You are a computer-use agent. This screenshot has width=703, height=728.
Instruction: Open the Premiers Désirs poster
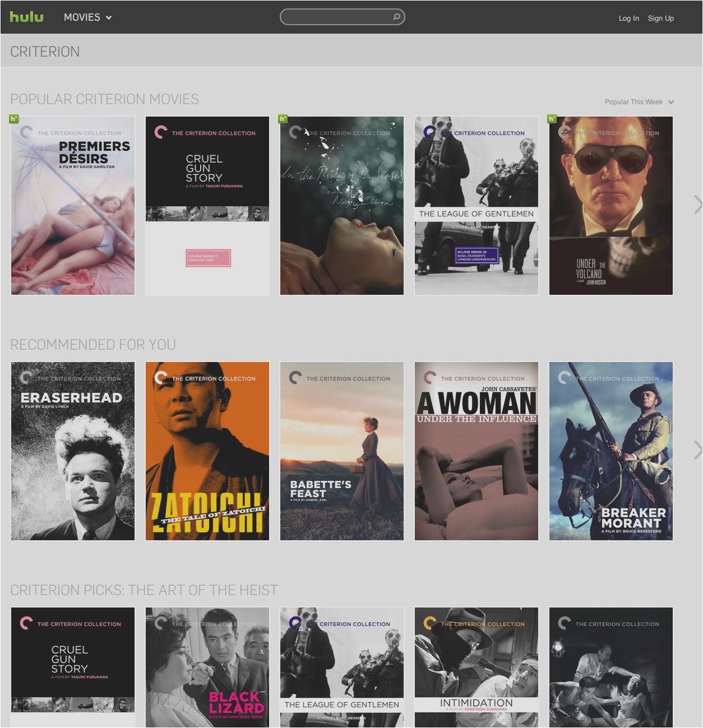coord(73,206)
